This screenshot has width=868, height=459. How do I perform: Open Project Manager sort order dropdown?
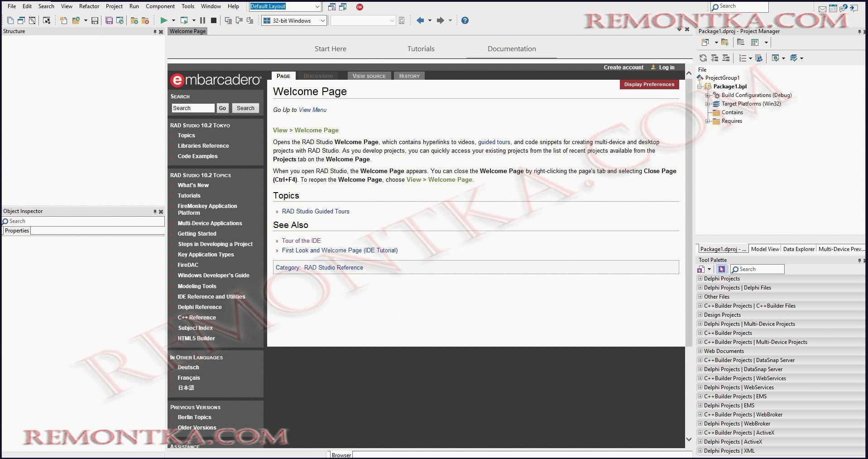(750, 58)
